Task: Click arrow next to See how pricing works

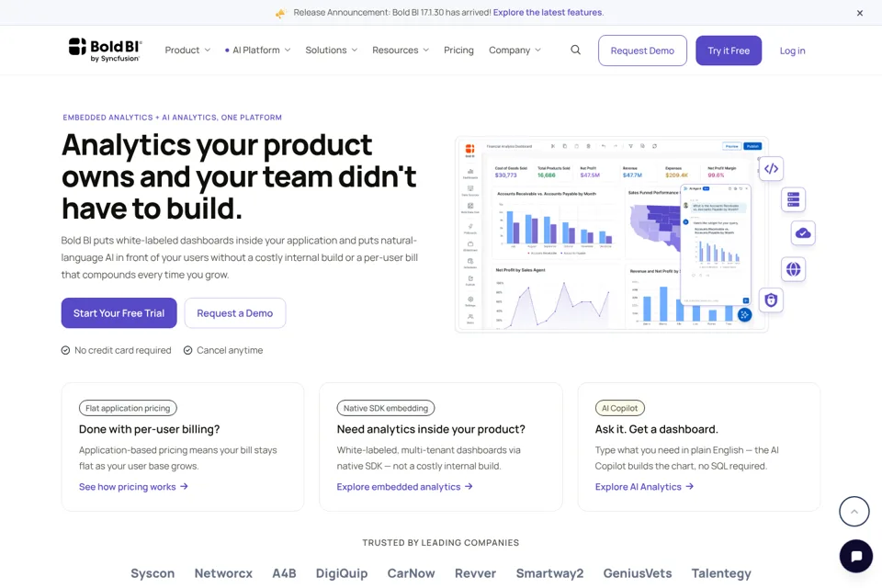Action: (184, 487)
